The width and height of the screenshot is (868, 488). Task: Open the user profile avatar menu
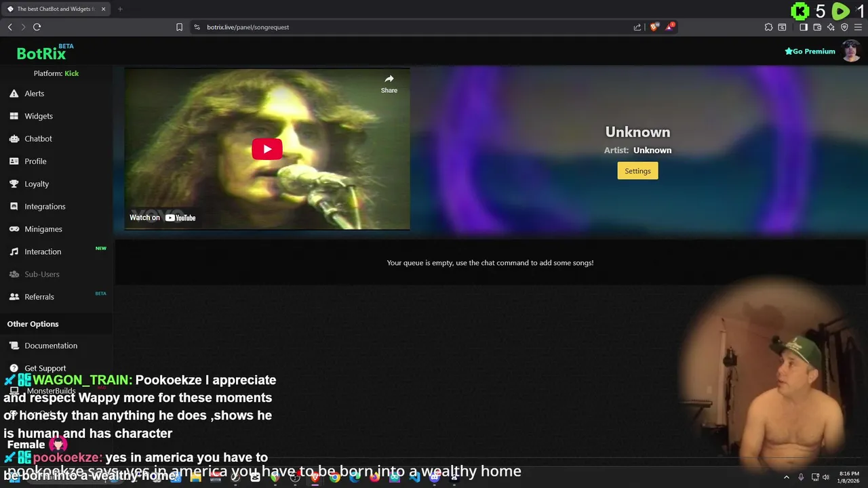click(851, 51)
